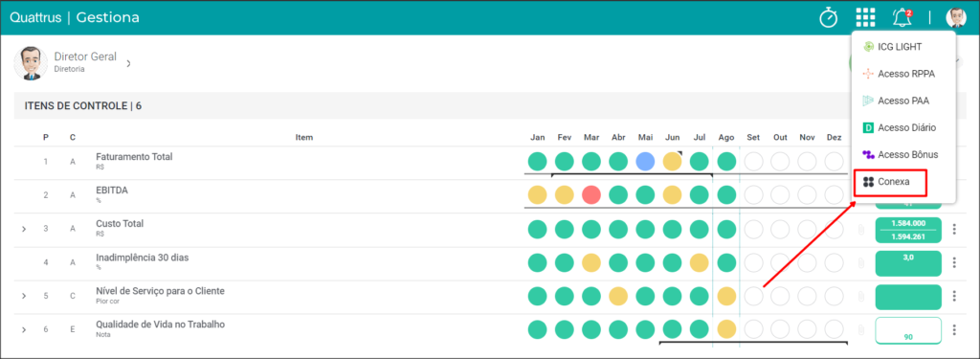The image size is (980, 359).
Task: Open the apps grid menu
Action: [x=865, y=17]
